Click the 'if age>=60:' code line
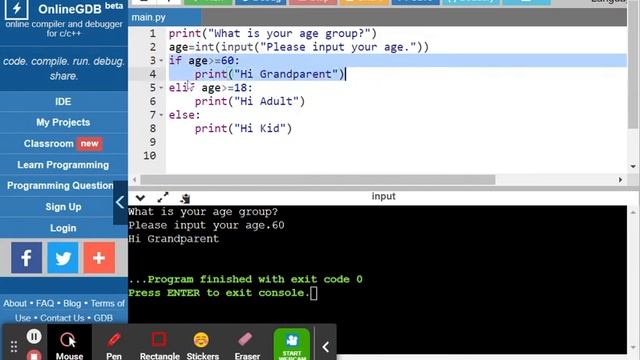 pyautogui.click(x=204, y=61)
